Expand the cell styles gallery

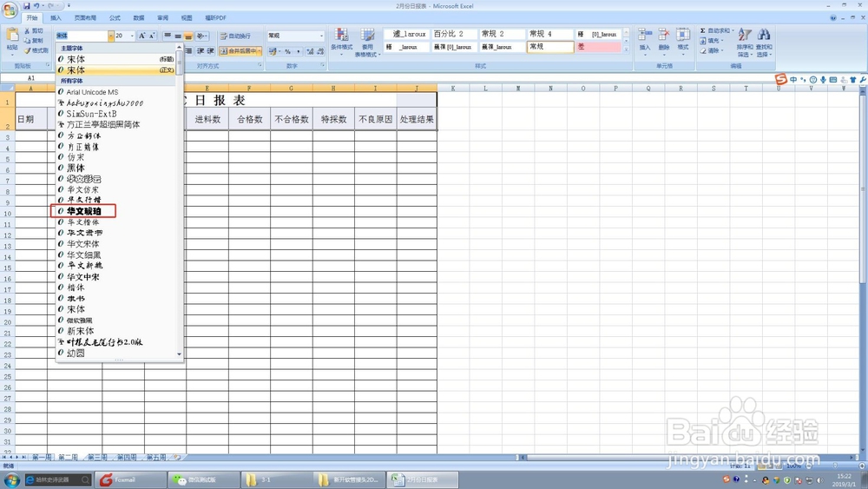click(x=626, y=50)
